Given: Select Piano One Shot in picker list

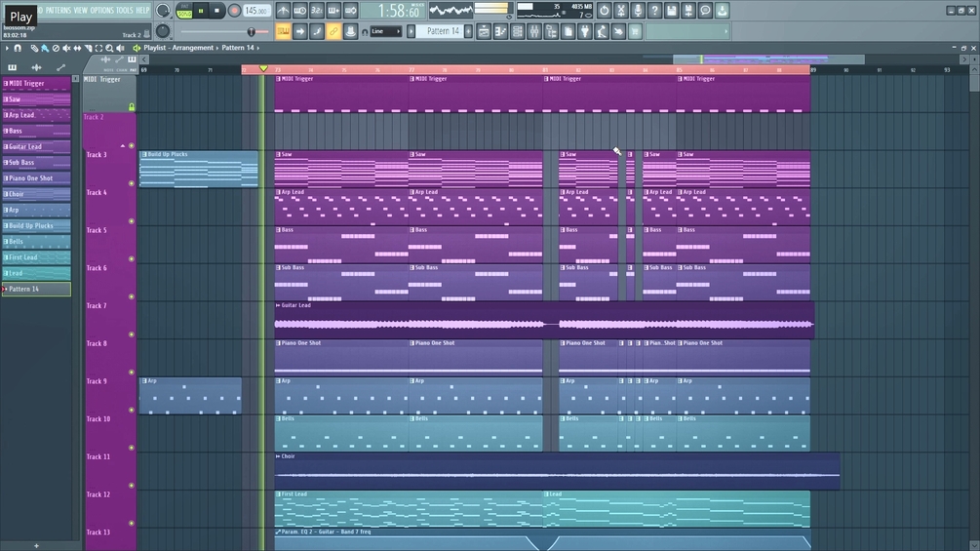Looking at the screenshot, I should coord(36,178).
